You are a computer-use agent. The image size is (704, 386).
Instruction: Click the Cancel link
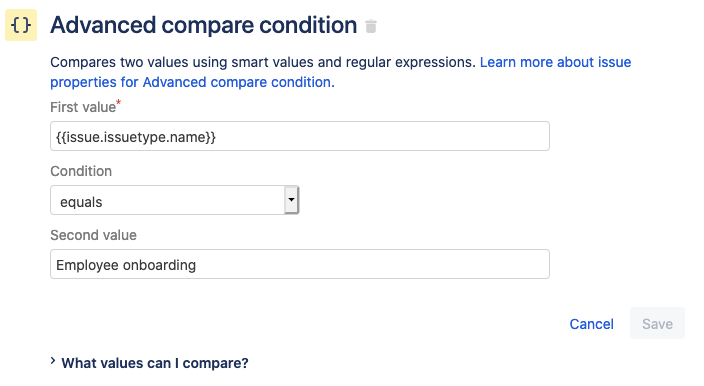coord(591,324)
